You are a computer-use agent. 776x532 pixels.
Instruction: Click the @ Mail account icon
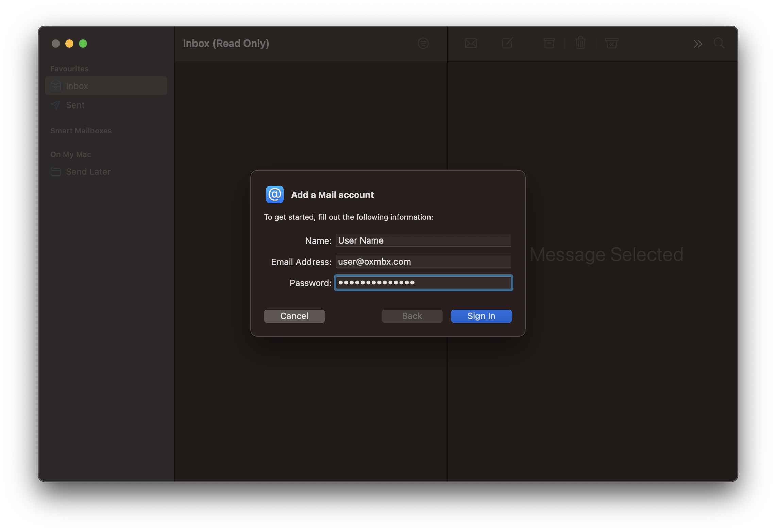(275, 195)
